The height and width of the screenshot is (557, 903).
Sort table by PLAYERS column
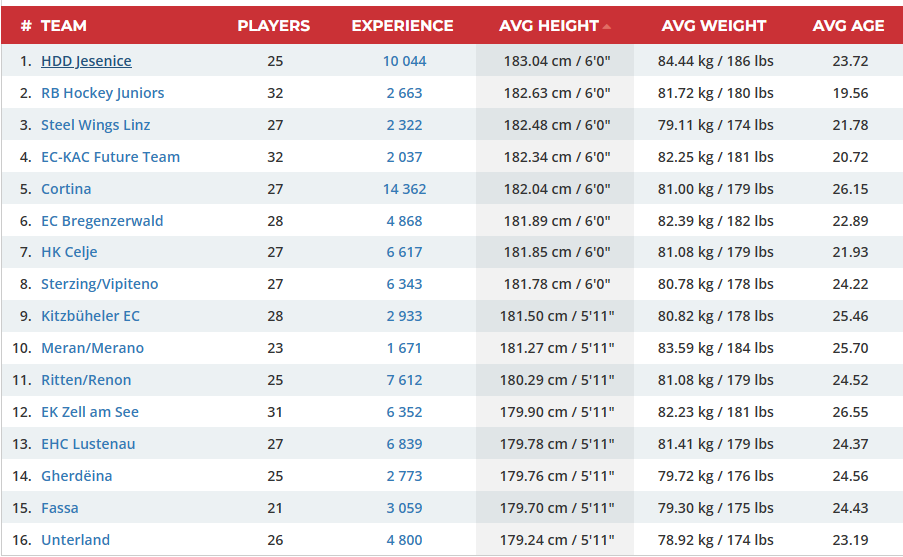click(273, 26)
